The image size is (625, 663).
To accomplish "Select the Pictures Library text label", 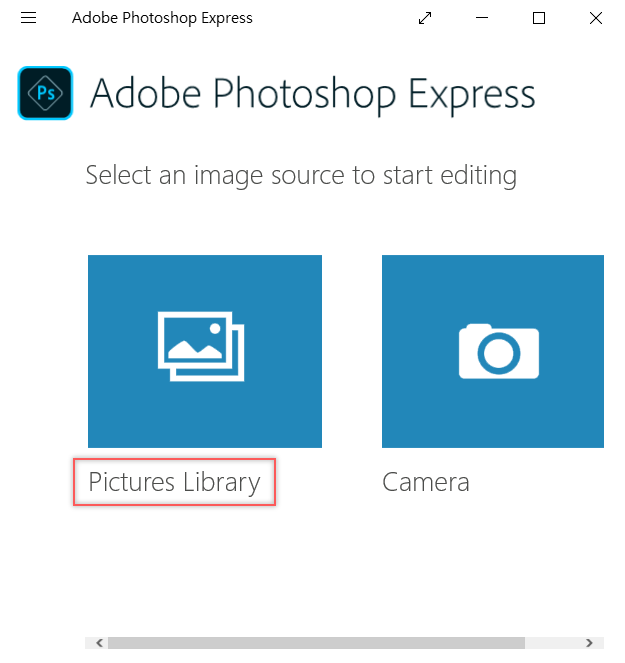I will tap(174, 482).
